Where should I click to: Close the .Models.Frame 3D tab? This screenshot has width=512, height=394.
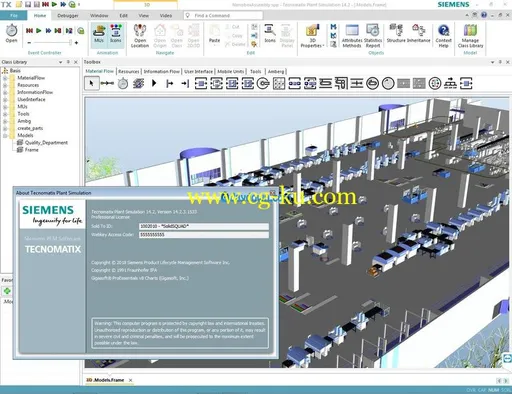tap(131, 380)
